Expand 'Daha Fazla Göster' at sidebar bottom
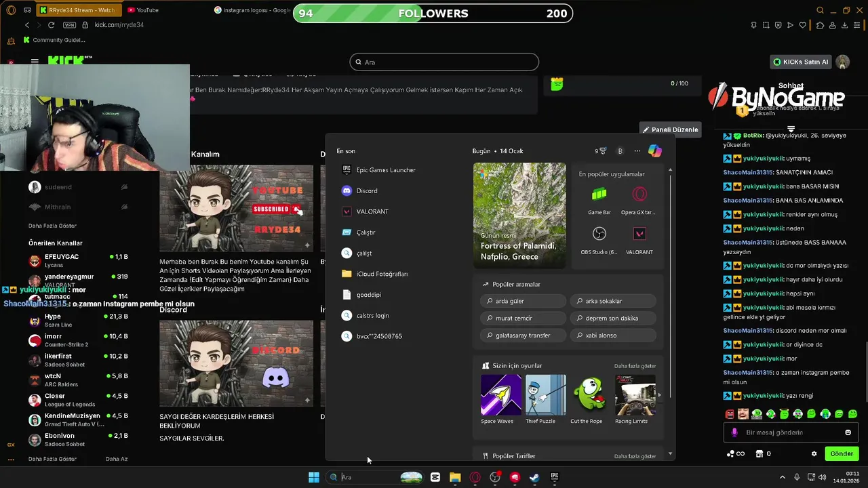The height and width of the screenshot is (488, 868). coord(52,459)
